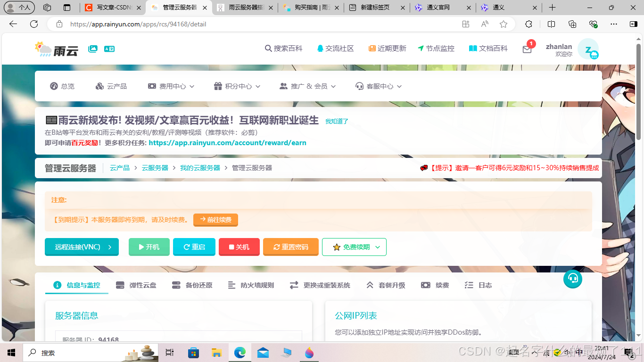
Task: Click the 开机 power-on button
Action: coord(149,247)
